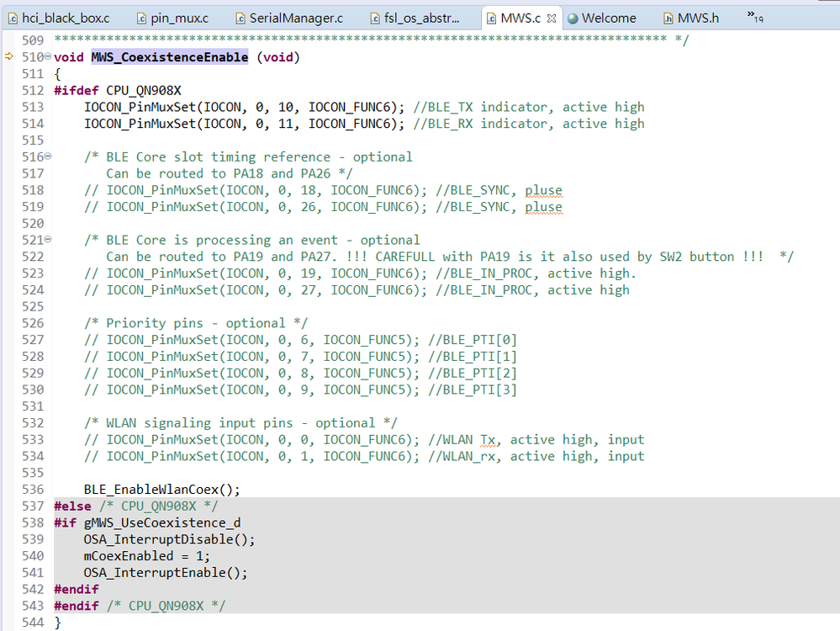This screenshot has width=840, height=631.
Task: Click the WLAN signaling input pins comment
Action: [240, 423]
